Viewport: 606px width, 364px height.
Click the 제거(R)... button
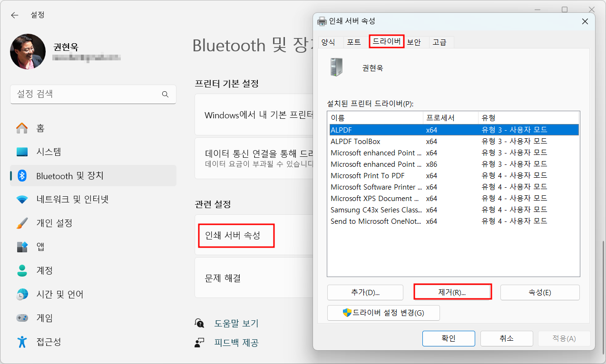pyautogui.click(x=452, y=292)
